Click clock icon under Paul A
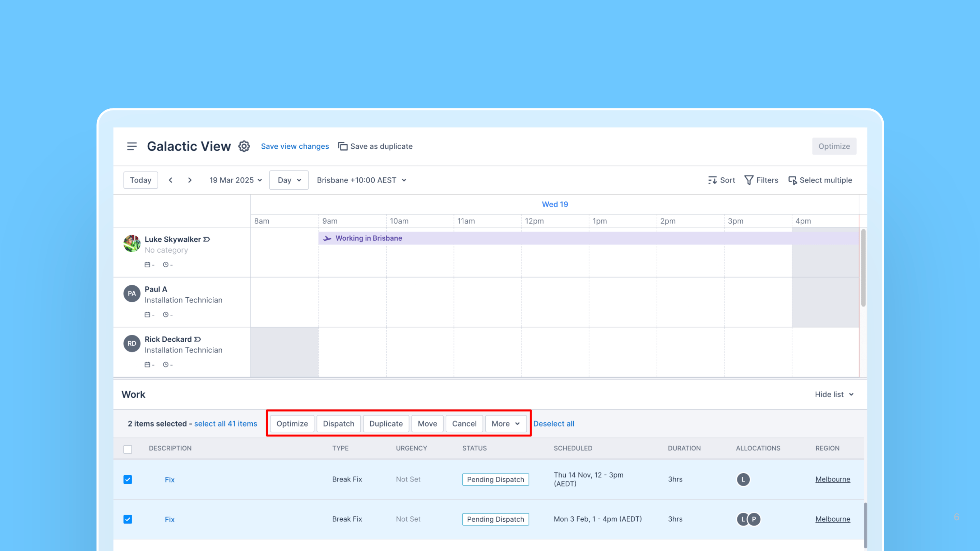Screen dimensions: 980x551 pos(165,315)
